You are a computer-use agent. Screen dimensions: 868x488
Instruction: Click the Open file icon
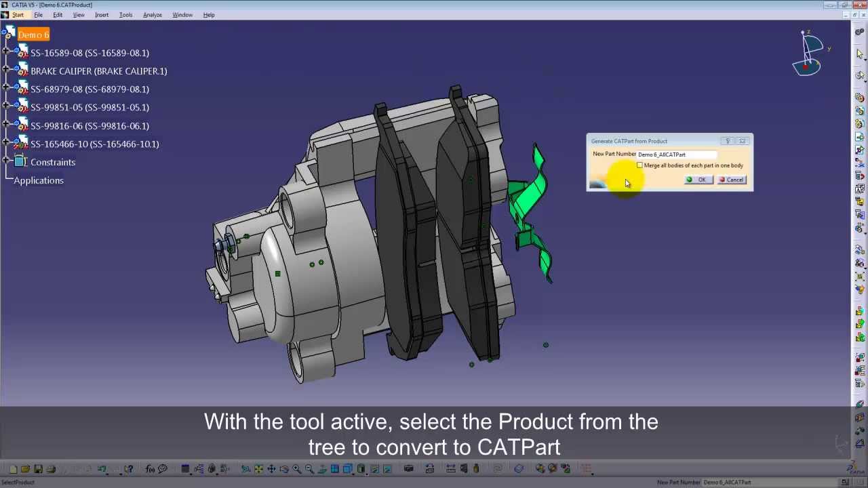[x=25, y=468]
